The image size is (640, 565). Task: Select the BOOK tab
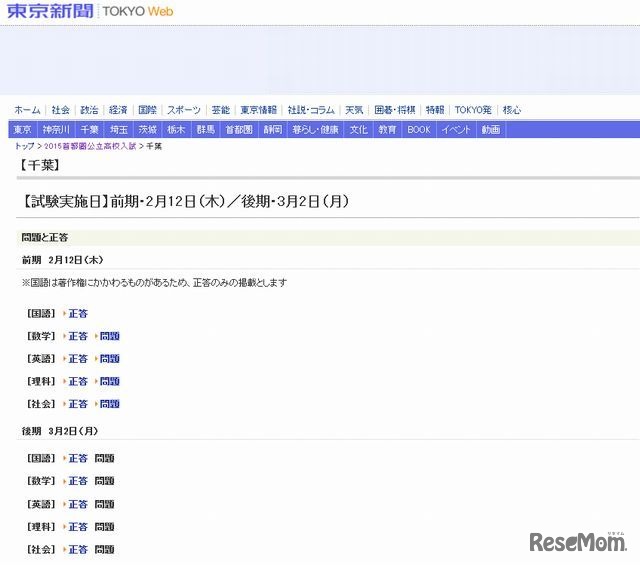419,130
